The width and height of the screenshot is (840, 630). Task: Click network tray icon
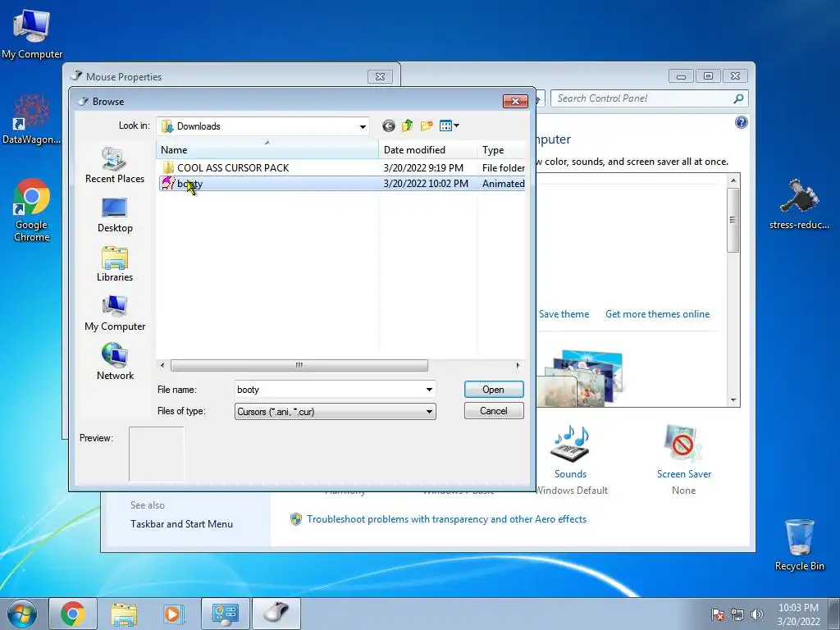click(x=737, y=614)
